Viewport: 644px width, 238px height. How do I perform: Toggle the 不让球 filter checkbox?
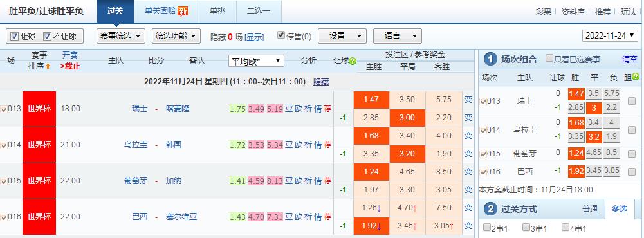click(47, 36)
